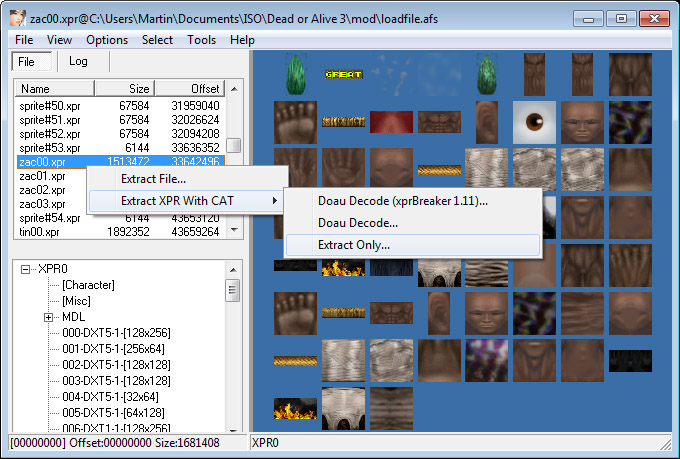Select zac00.xpr in file list
Viewport: 680px width, 459px height.
(120, 161)
